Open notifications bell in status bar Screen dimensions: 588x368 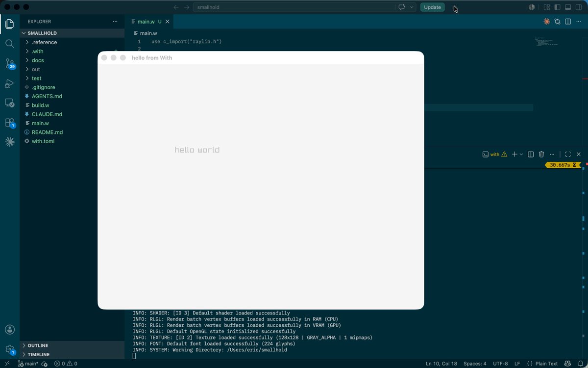click(580, 364)
